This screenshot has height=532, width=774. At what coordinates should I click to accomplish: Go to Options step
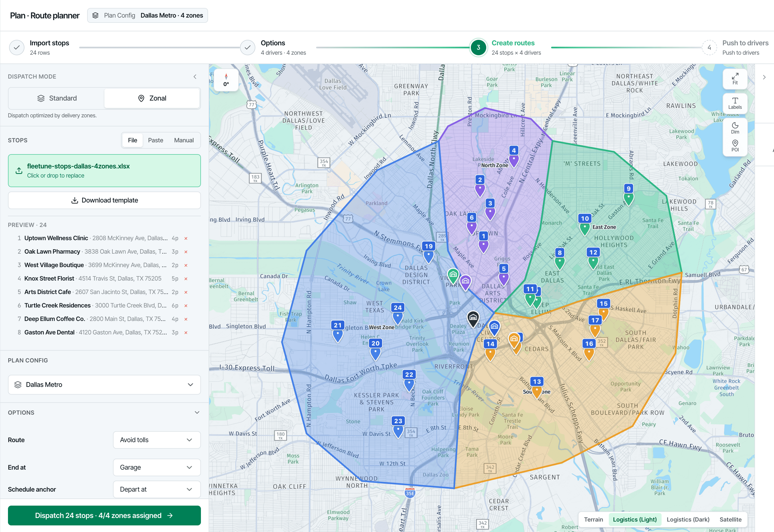point(273,47)
